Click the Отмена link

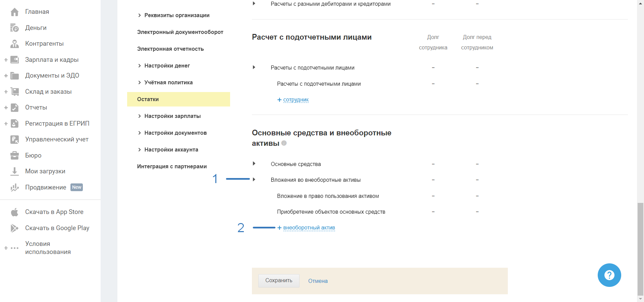318,281
